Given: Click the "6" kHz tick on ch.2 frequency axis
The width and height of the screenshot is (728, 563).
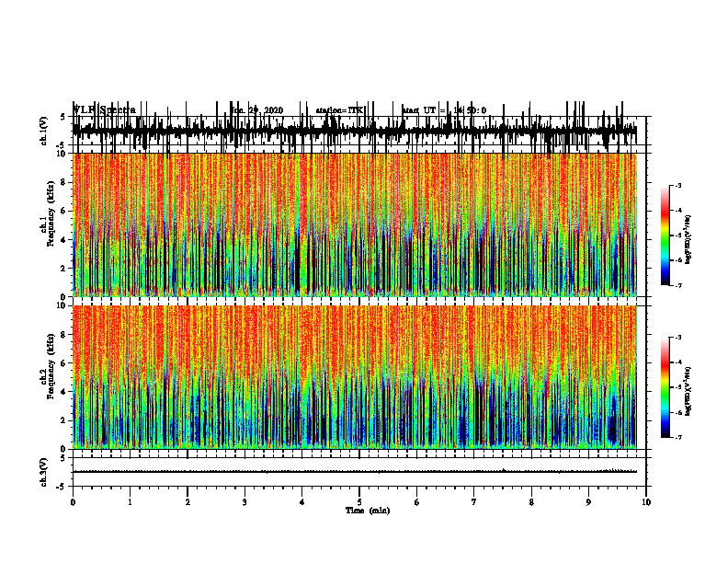Looking at the screenshot, I should click(x=63, y=363).
